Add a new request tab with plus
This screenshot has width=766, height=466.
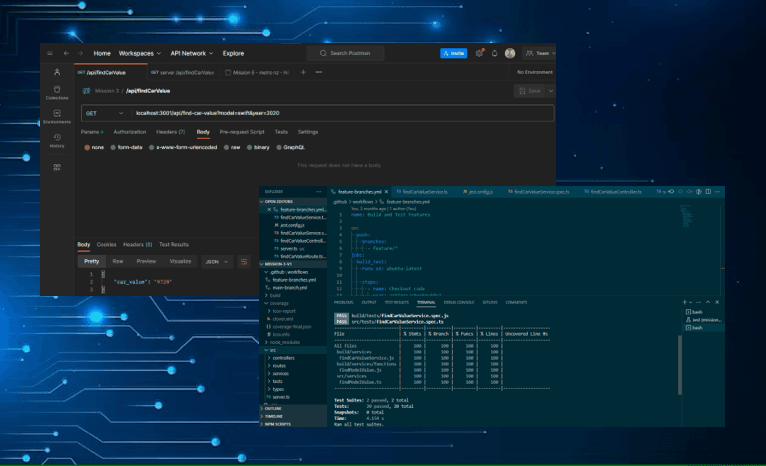pos(303,72)
